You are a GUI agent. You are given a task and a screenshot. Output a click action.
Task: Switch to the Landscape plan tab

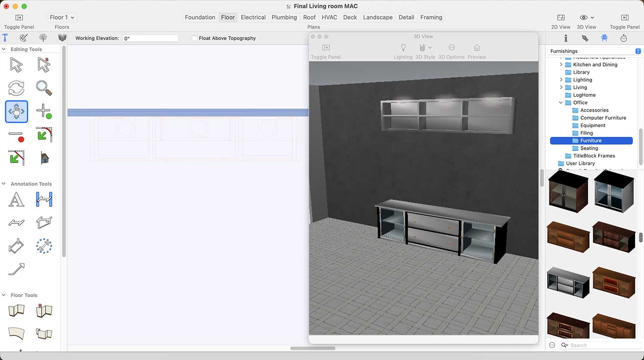[x=377, y=17]
